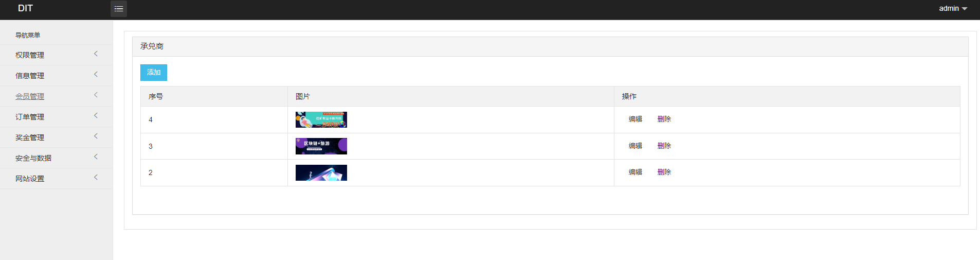Expand chevron next to 安全与数据
The image size is (980, 260).
coord(96,157)
